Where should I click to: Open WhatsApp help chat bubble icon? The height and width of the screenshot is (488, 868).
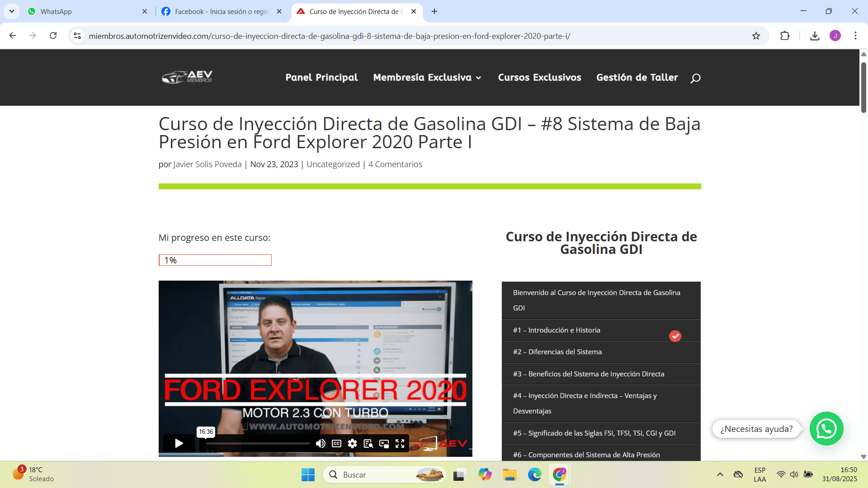point(826,428)
